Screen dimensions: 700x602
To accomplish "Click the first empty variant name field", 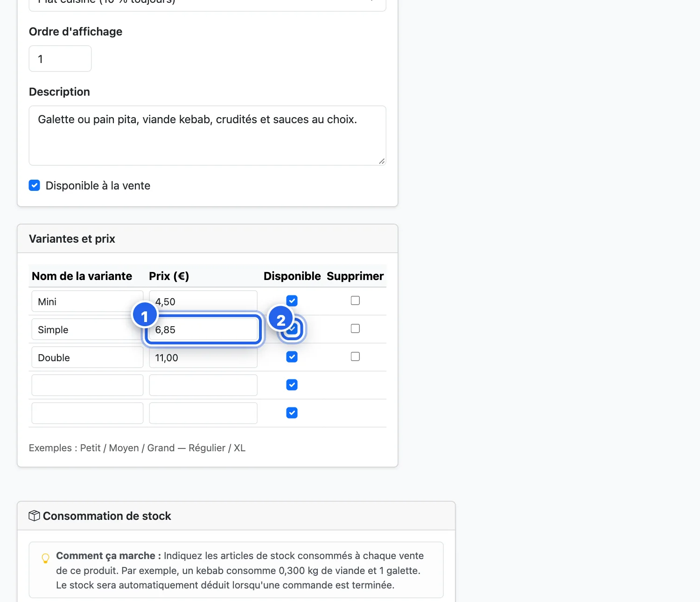I will pyautogui.click(x=87, y=385).
